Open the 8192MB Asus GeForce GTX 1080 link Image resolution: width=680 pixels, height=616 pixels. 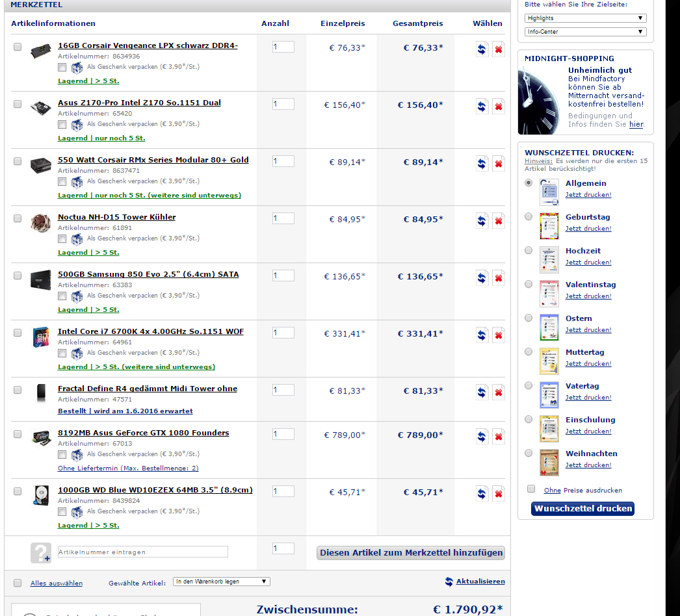click(144, 433)
